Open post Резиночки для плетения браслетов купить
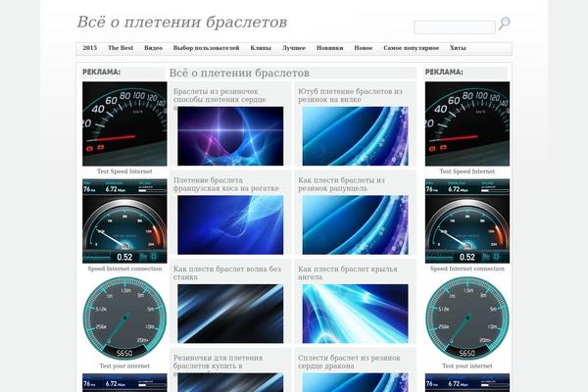 (x=218, y=364)
